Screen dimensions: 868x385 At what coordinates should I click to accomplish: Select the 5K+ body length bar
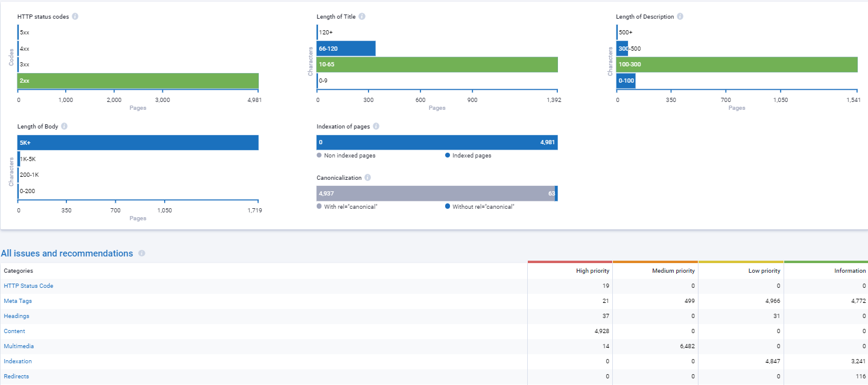[x=138, y=142]
